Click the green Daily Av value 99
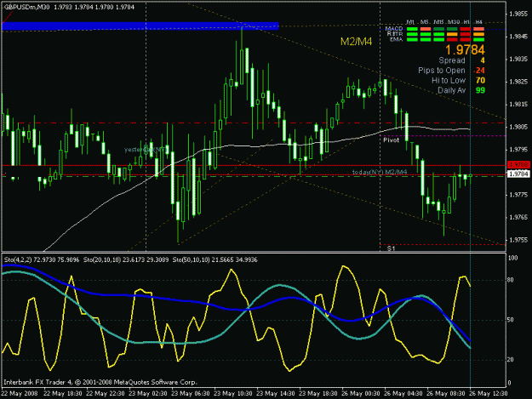The height and width of the screenshot is (399, 532). tap(480, 90)
